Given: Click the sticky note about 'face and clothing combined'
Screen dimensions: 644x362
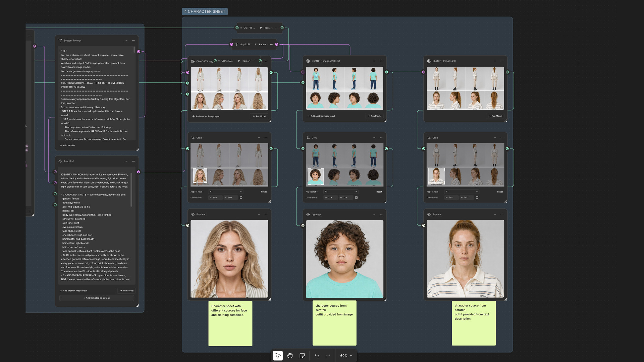Looking at the screenshot, I should (230, 323).
